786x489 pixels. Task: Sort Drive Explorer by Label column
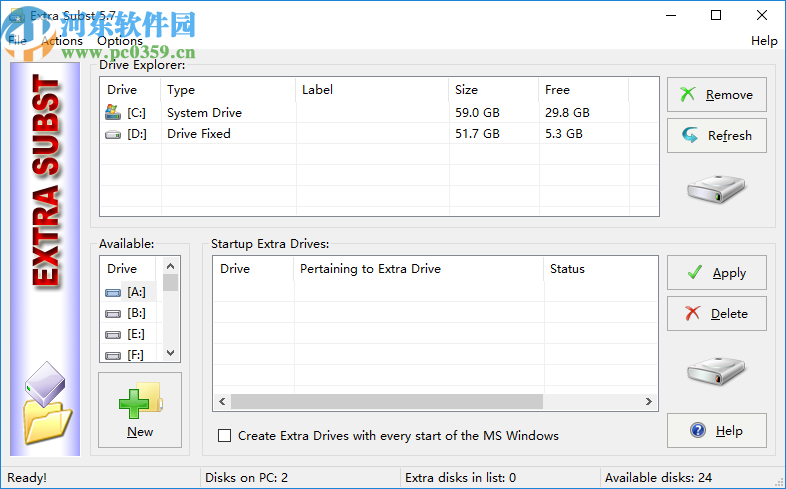[372, 90]
